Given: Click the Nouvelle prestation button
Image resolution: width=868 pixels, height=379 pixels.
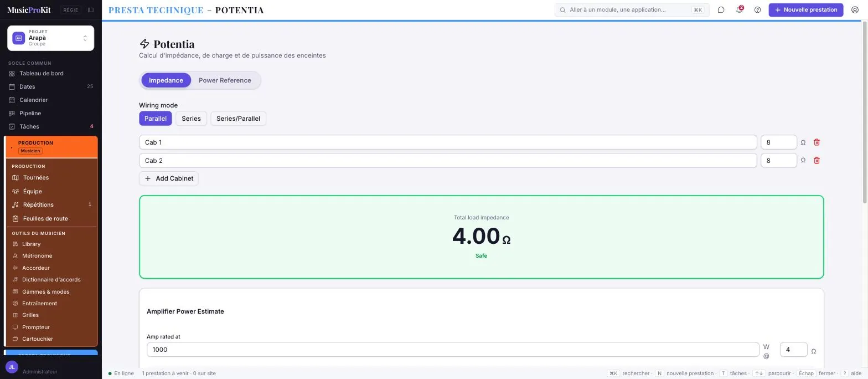Looking at the screenshot, I should pos(806,10).
